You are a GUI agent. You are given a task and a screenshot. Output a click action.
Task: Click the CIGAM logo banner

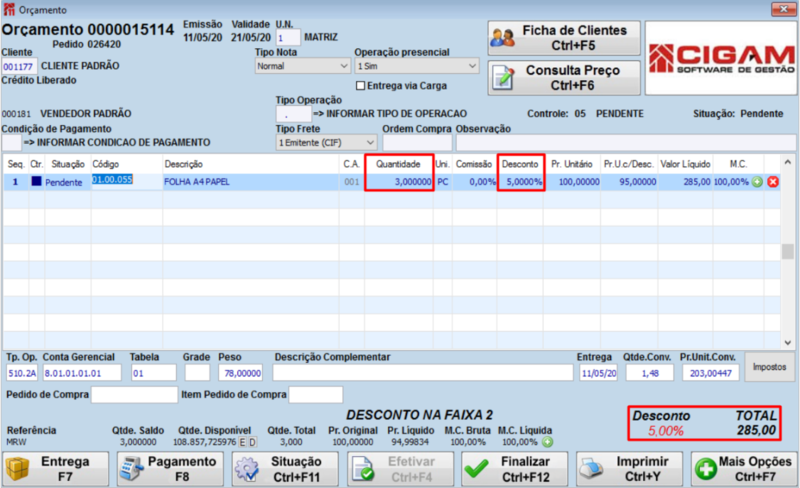[x=721, y=58]
